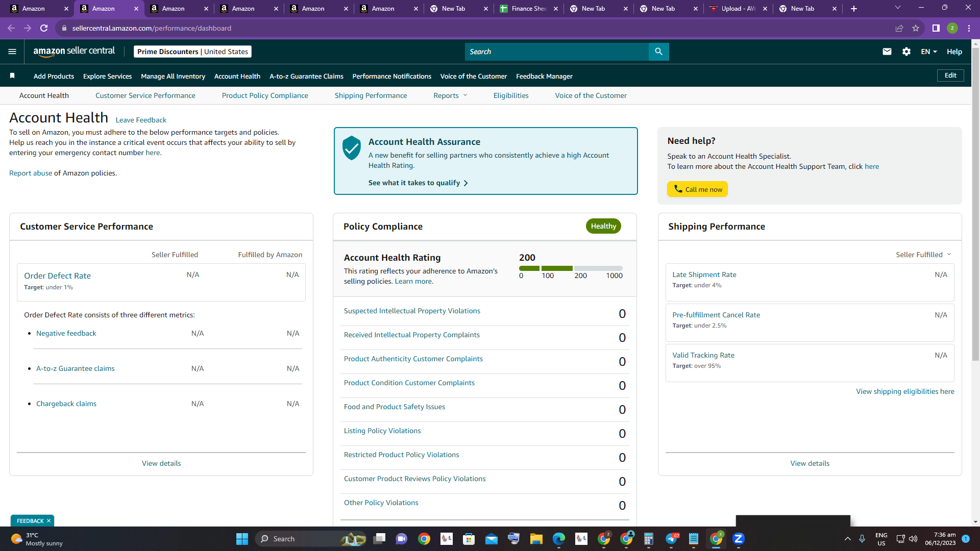Open the hamburger navigation menu

pyautogui.click(x=12, y=52)
